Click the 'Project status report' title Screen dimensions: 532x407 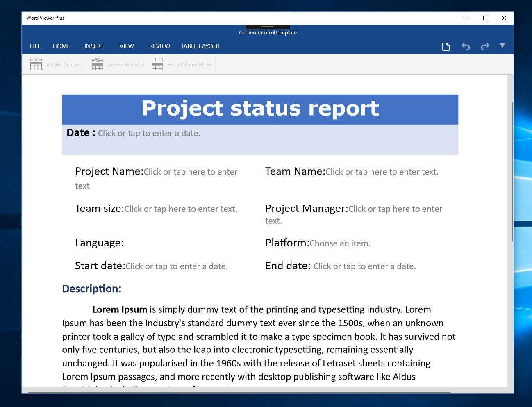tap(260, 109)
